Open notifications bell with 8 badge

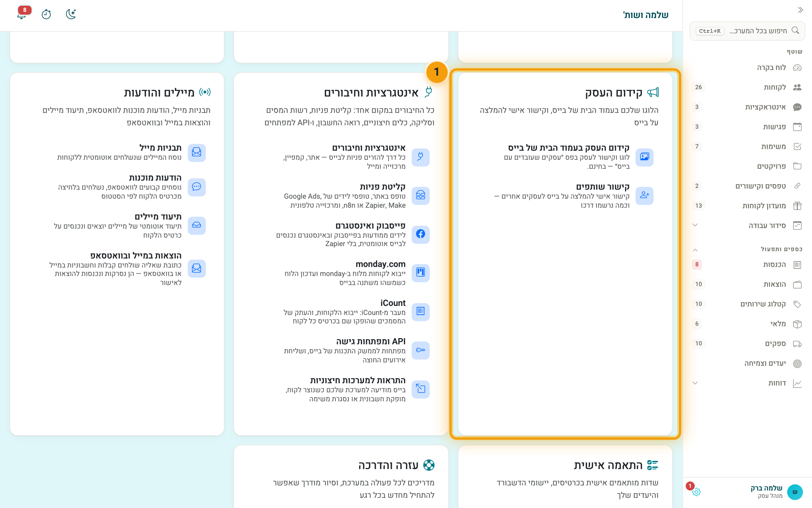(x=22, y=14)
